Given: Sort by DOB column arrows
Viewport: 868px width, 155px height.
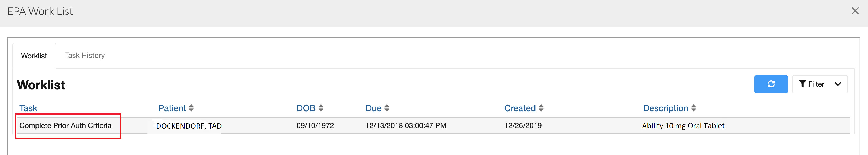Looking at the screenshot, I should (321, 108).
